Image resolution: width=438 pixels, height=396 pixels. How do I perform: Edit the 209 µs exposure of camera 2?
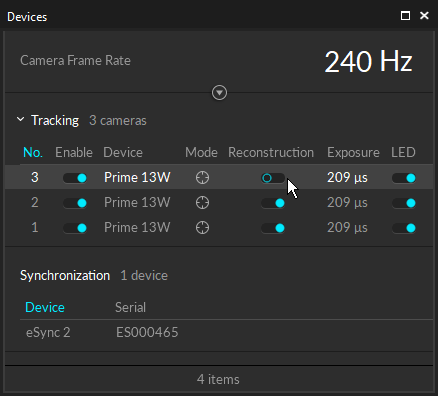[347, 203]
